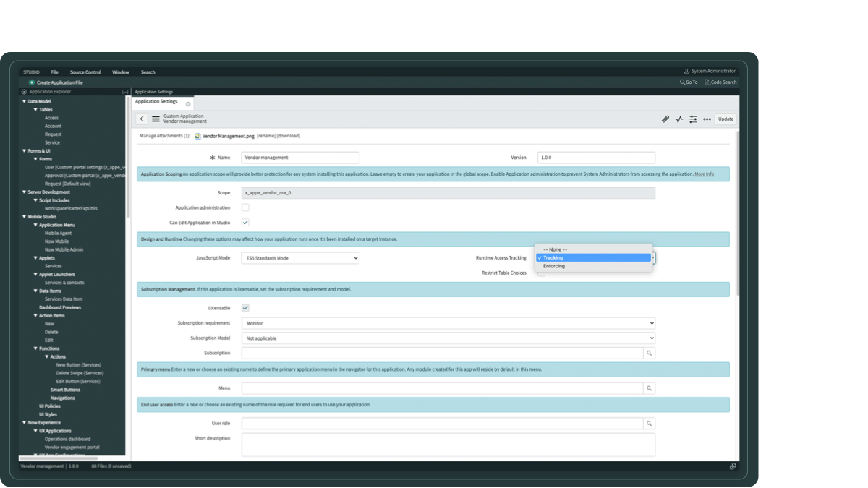The height and width of the screenshot is (488, 868).
Task: Click the Update button
Action: (x=726, y=119)
